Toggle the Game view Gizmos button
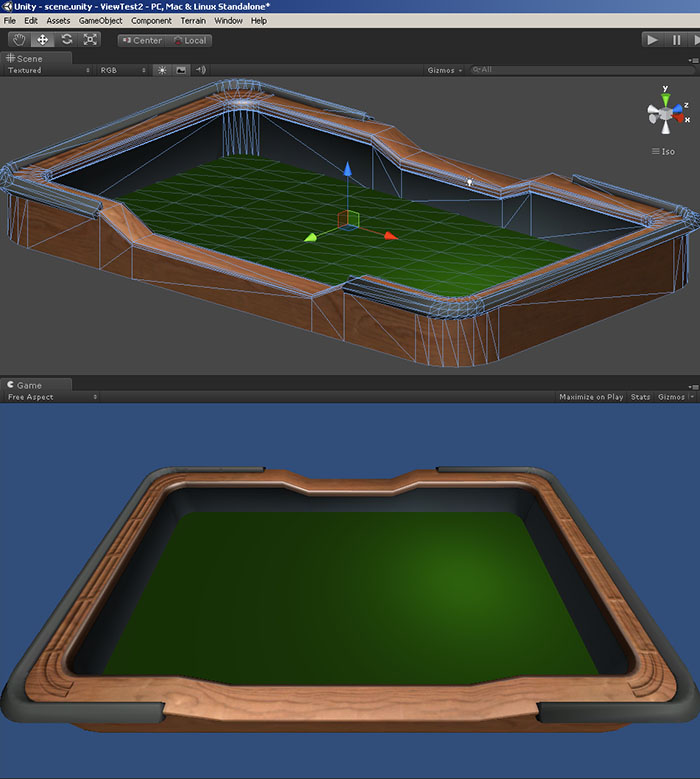The height and width of the screenshot is (779, 700). [671, 397]
